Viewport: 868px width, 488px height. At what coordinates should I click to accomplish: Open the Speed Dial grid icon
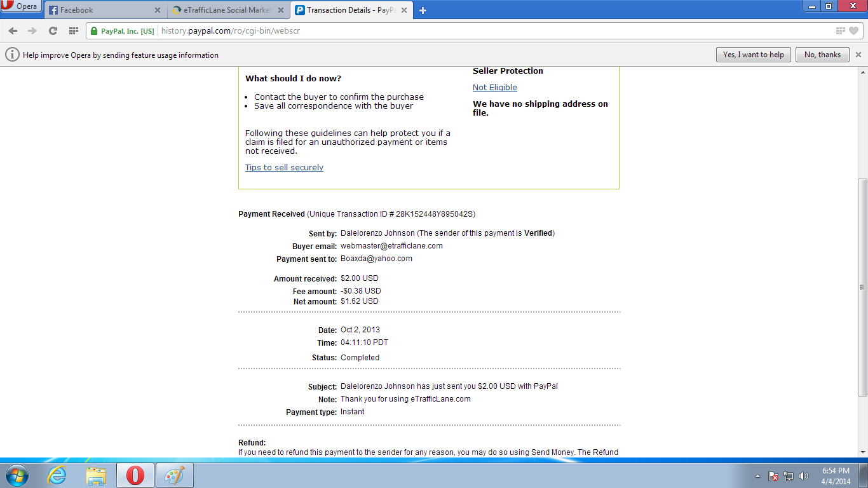[x=73, y=30]
